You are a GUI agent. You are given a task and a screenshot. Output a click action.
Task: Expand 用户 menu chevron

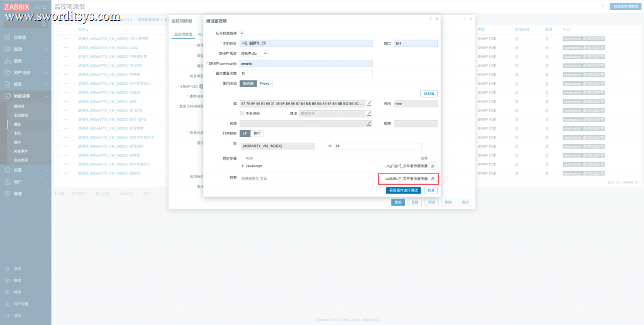coord(46,182)
